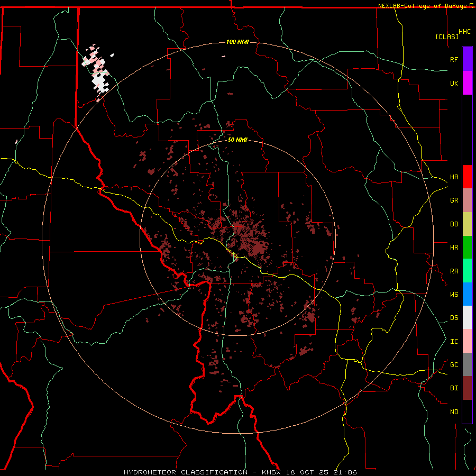Click the [CLAS] units label
The image size is (476, 476).
point(447,36)
